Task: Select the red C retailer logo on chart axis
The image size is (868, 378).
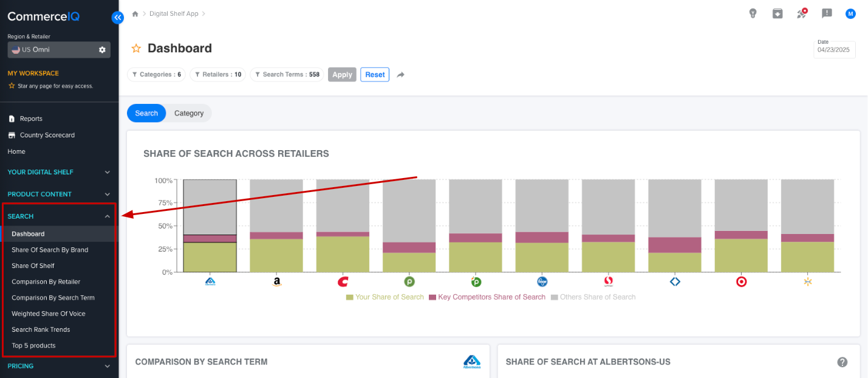Action: point(343,281)
